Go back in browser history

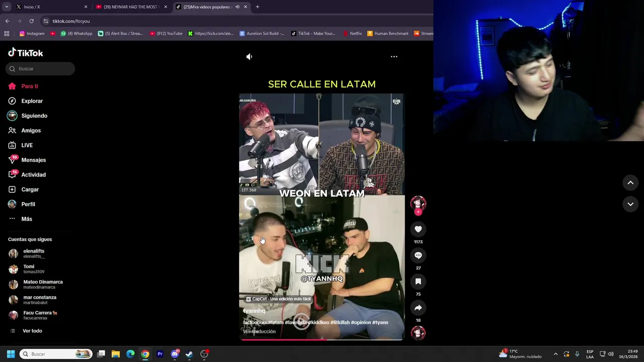(7, 21)
